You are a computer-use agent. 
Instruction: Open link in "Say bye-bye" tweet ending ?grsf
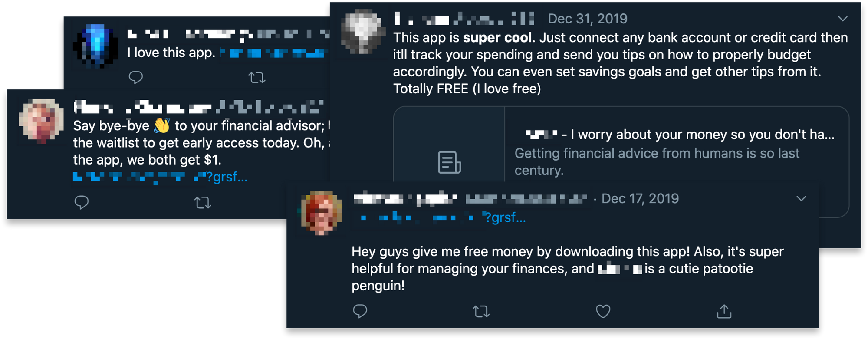tap(160, 177)
